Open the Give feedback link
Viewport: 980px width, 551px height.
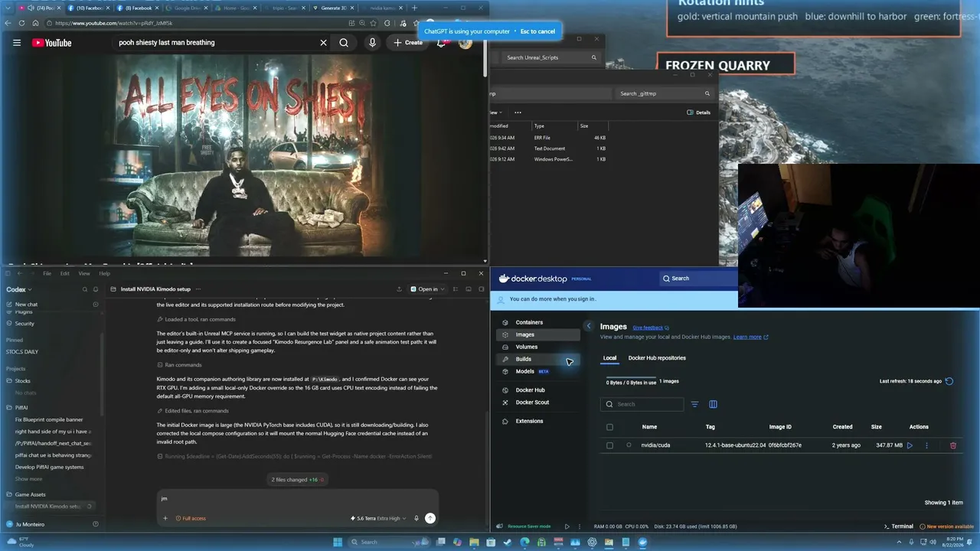click(x=651, y=328)
